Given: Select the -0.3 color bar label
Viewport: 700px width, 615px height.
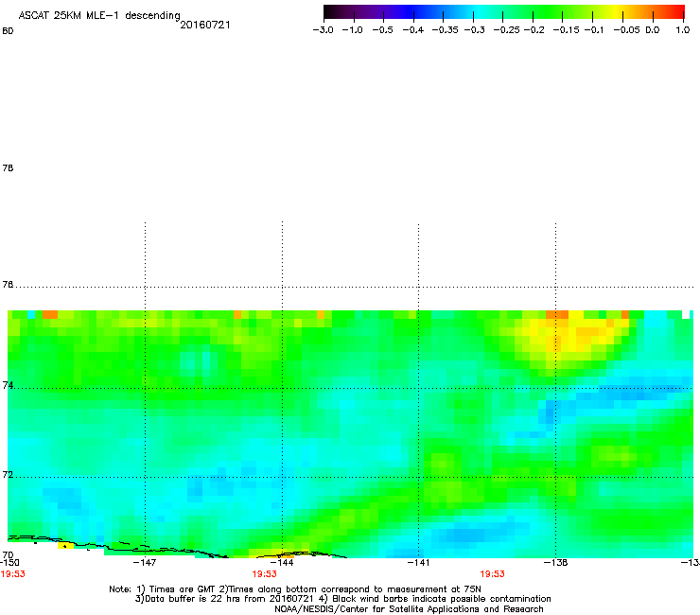Looking at the screenshot, I should pyautogui.click(x=474, y=30).
